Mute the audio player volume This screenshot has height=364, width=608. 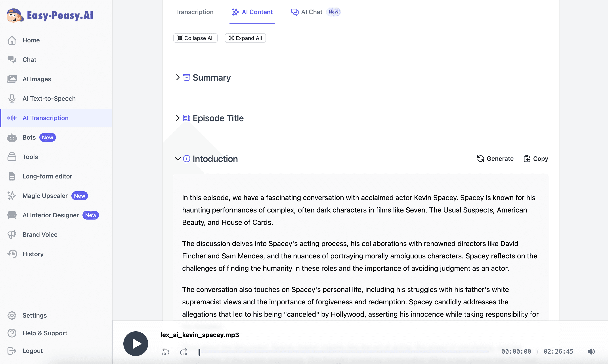click(x=591, y=351)
